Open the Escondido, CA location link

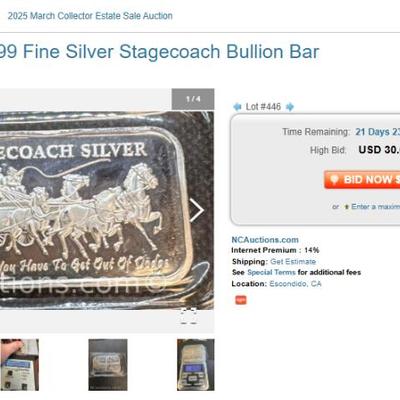295,284
